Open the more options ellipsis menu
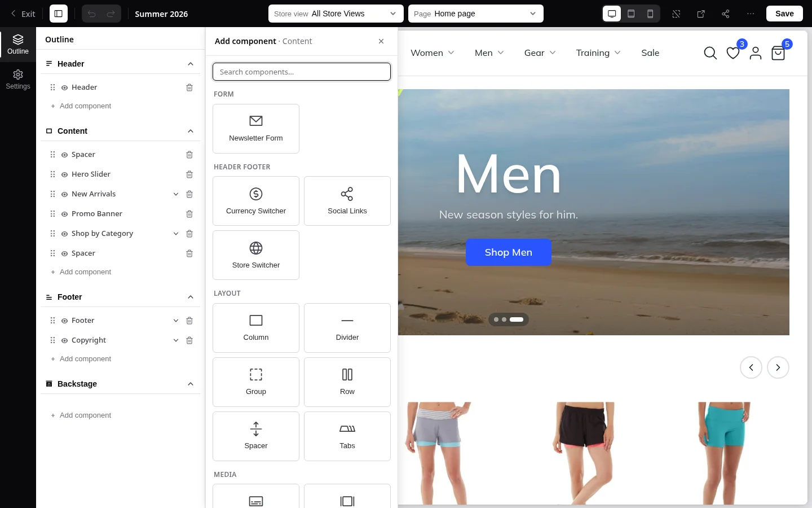Image resolution: width=812 pixels, height=508 pixels. pos(751,14)
